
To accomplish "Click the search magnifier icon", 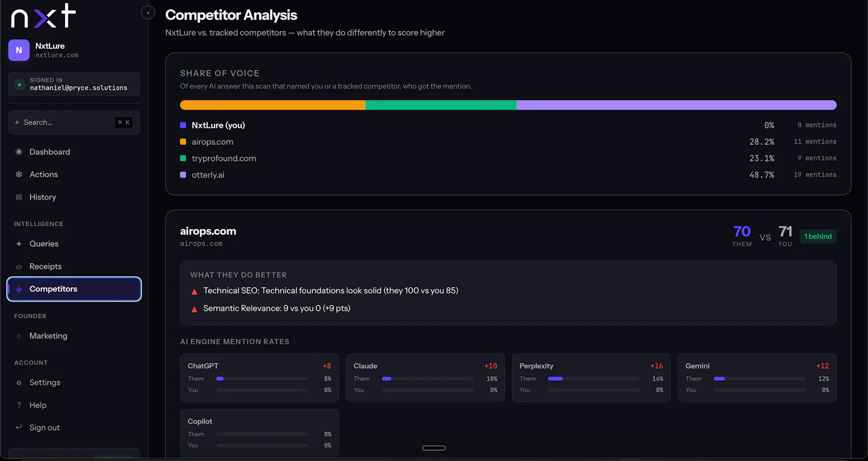I will coord(17,123).
